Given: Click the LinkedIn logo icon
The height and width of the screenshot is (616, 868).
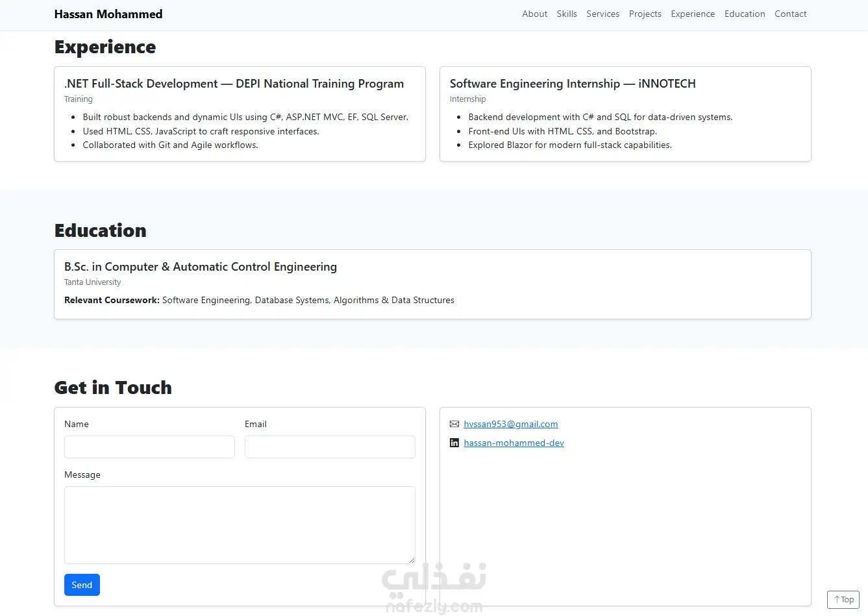Looking at the screenshot, I should [454, 443].
